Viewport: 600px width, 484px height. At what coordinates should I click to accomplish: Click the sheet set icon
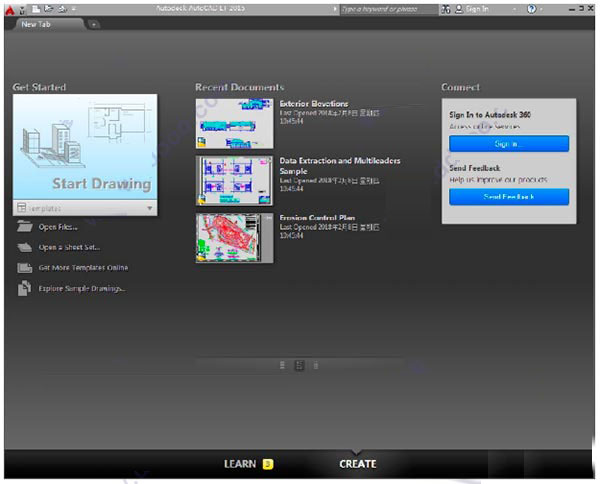[25, 247]
